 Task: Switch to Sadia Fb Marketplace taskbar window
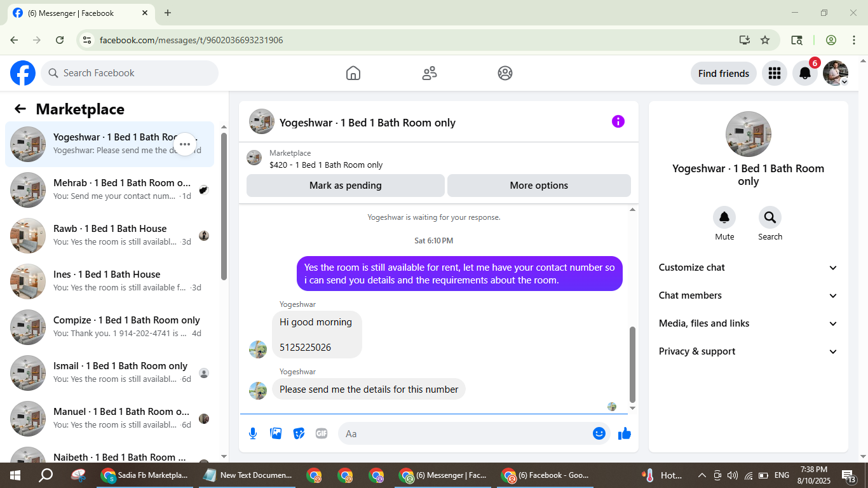click(x=146, y=475)
